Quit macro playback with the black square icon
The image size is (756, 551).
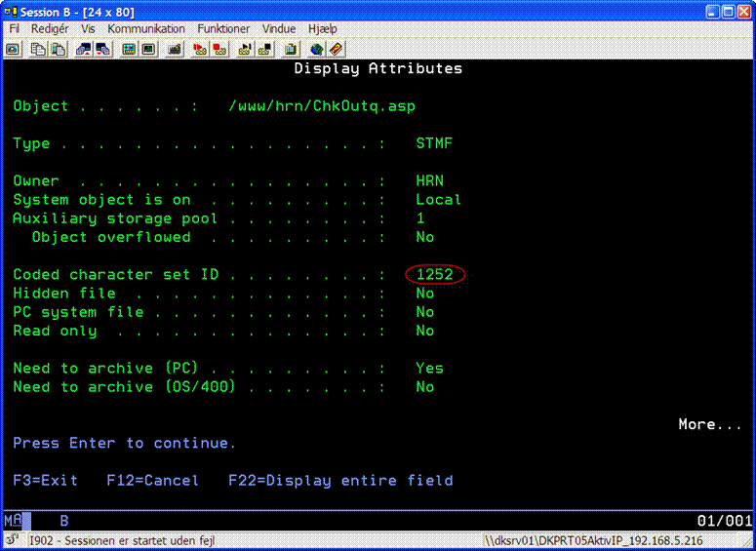265,49
